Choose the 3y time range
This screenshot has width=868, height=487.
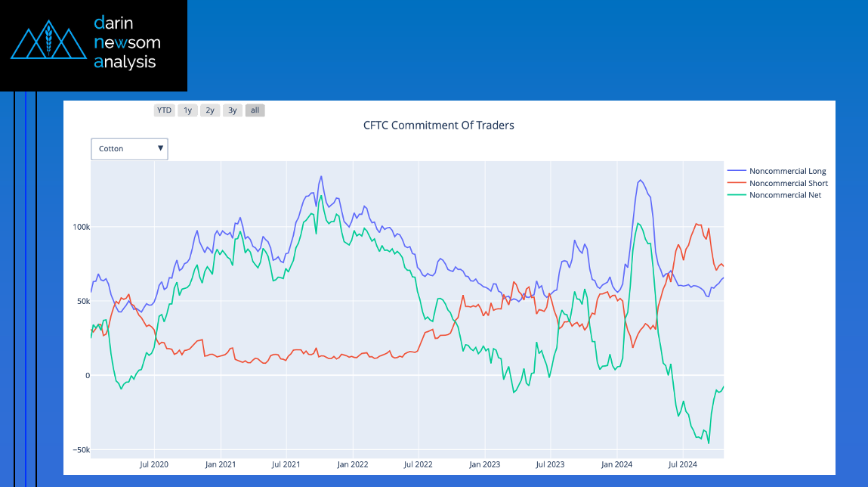(x=233, y=110)
